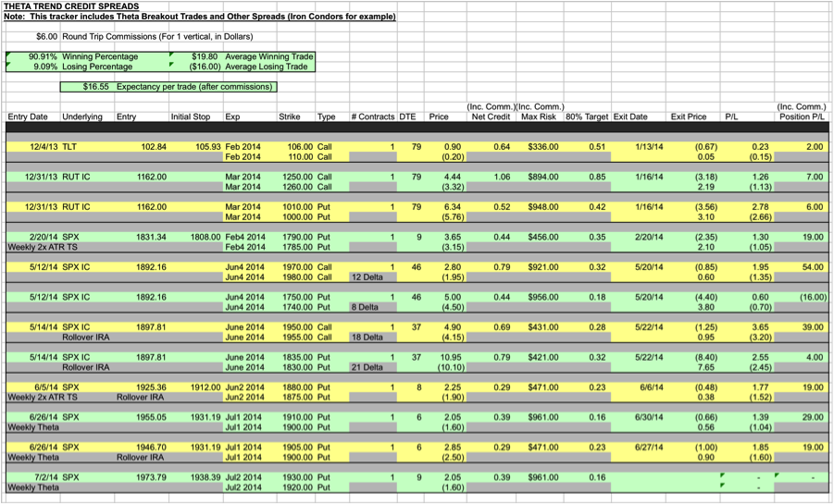Click the 'DTE' column header
The image size is (834, 504).
click(x=407, y=117)
